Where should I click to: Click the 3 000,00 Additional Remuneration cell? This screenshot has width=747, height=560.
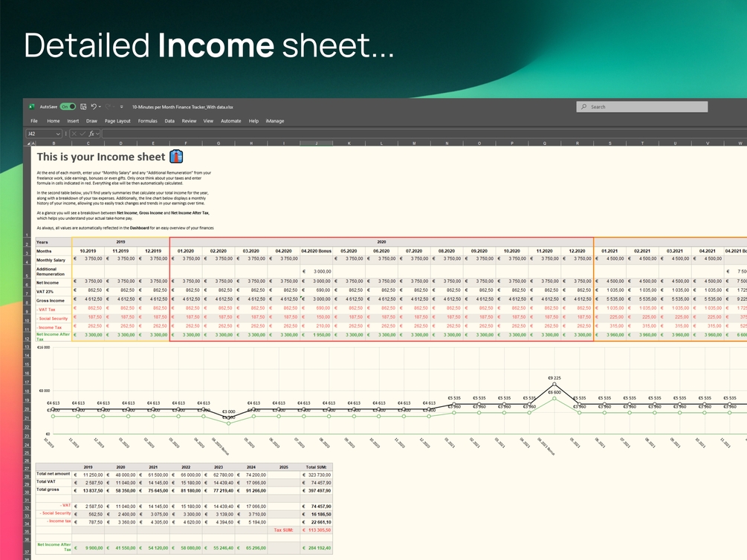click(x=316, y=271)
